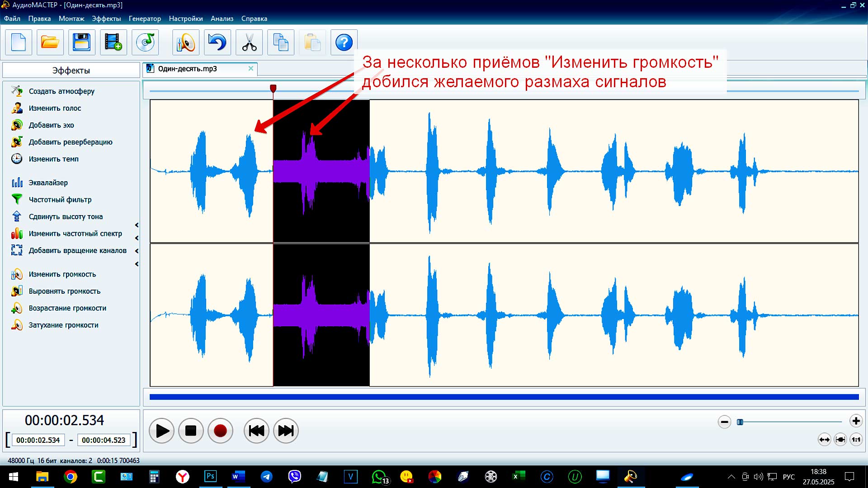Open the Справка menu
Screen dimensions: 868x488
[x=254, y=19]
